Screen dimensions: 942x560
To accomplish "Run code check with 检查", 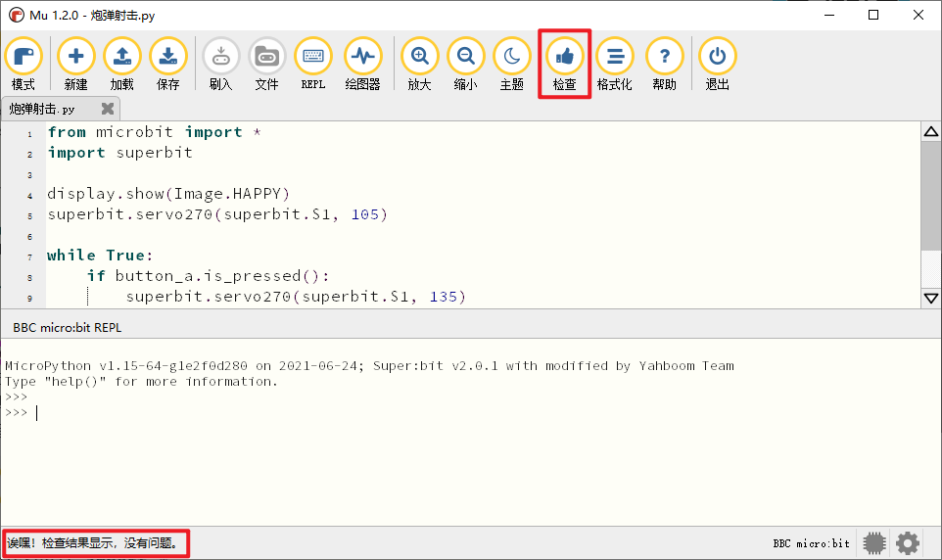I will [x=565, y=64].
